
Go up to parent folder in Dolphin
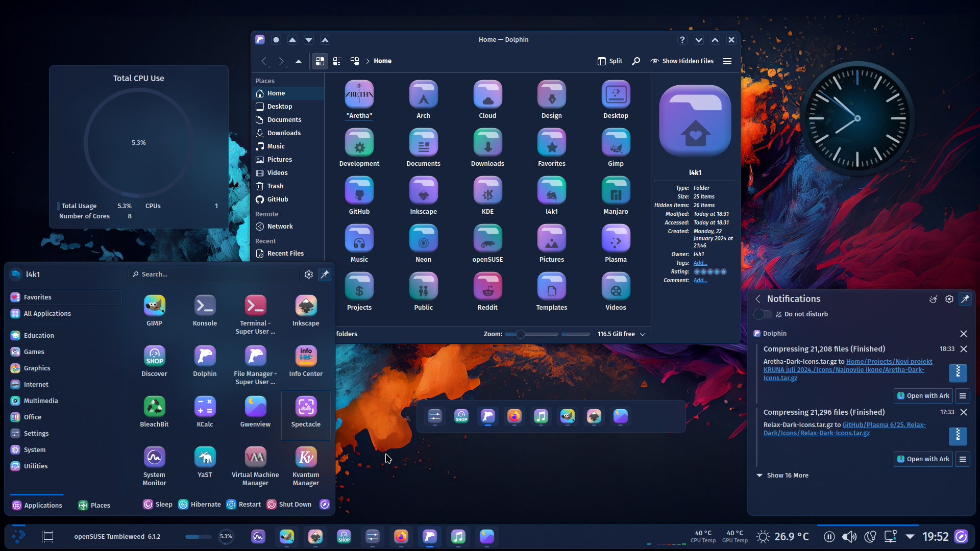point(299,61)
